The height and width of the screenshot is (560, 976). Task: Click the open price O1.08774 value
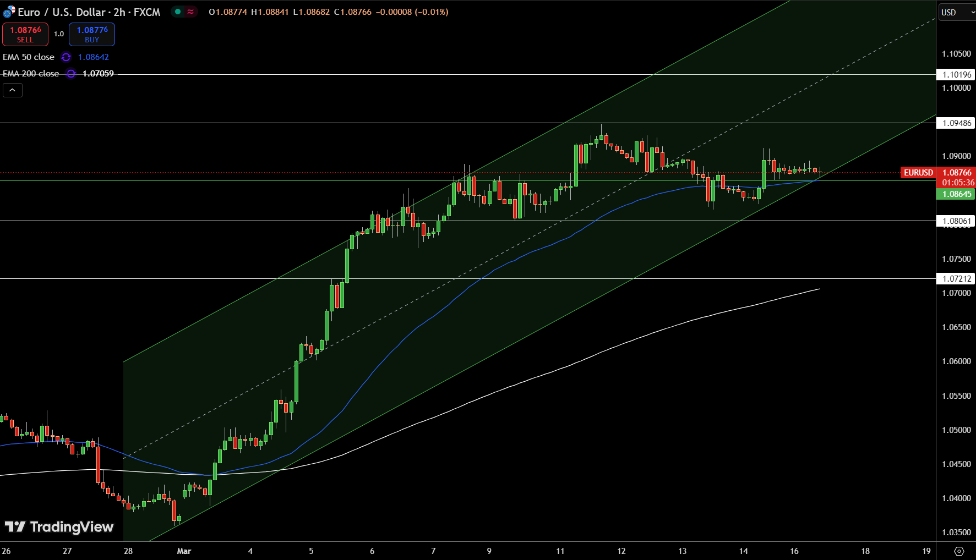click(x=228, y=12)
